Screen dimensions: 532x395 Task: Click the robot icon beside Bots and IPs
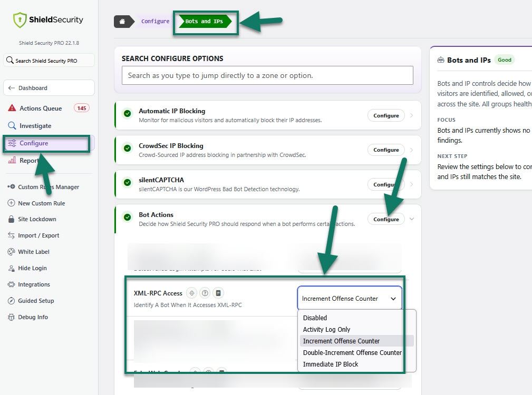coord(441,60)
